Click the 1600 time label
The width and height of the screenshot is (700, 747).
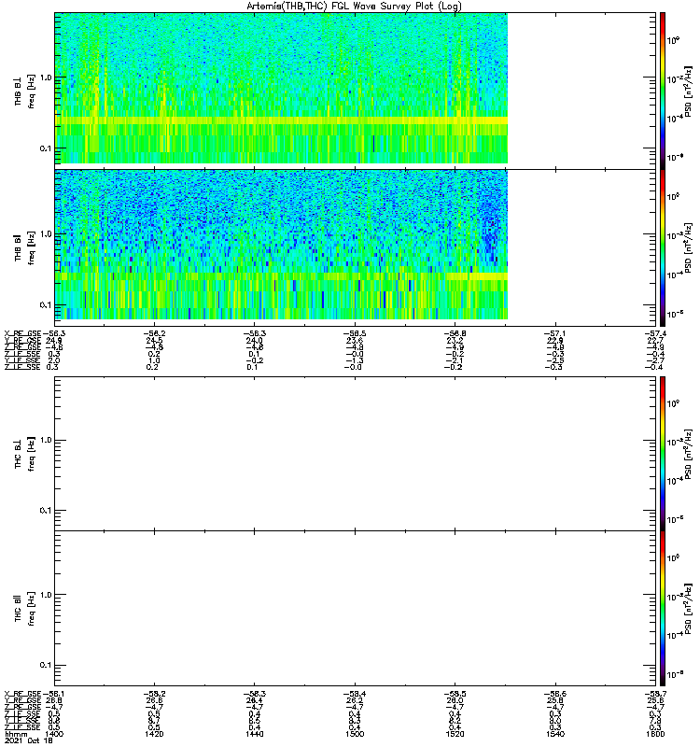(656, 734)
